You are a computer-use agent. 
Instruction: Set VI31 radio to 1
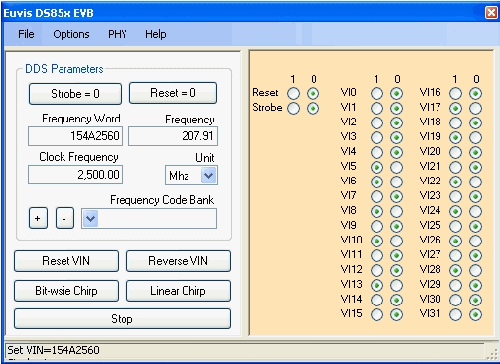(x=456, y=314)
